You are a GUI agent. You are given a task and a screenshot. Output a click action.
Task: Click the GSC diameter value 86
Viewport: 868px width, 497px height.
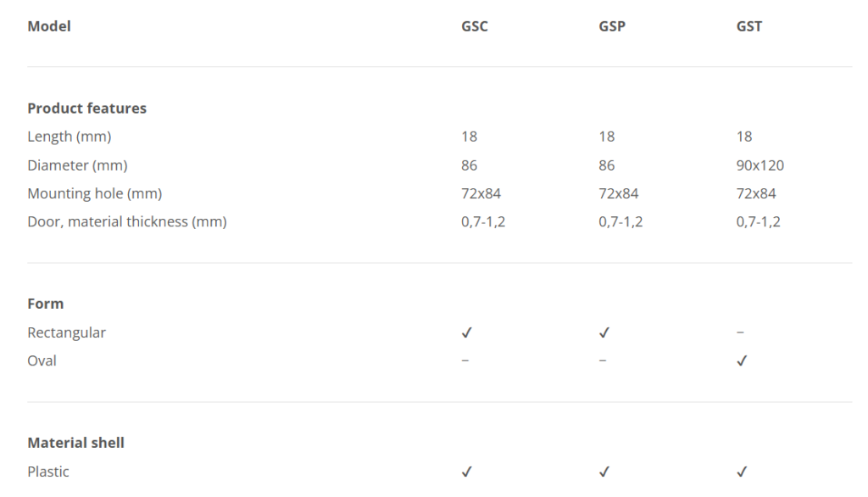point(469,165)
